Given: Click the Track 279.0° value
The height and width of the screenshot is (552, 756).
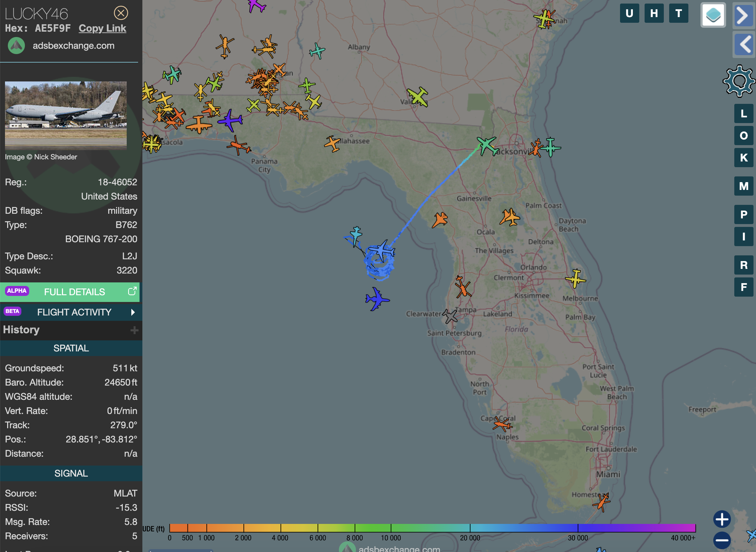Looking at the screenshot, I should tap(124, 425).
